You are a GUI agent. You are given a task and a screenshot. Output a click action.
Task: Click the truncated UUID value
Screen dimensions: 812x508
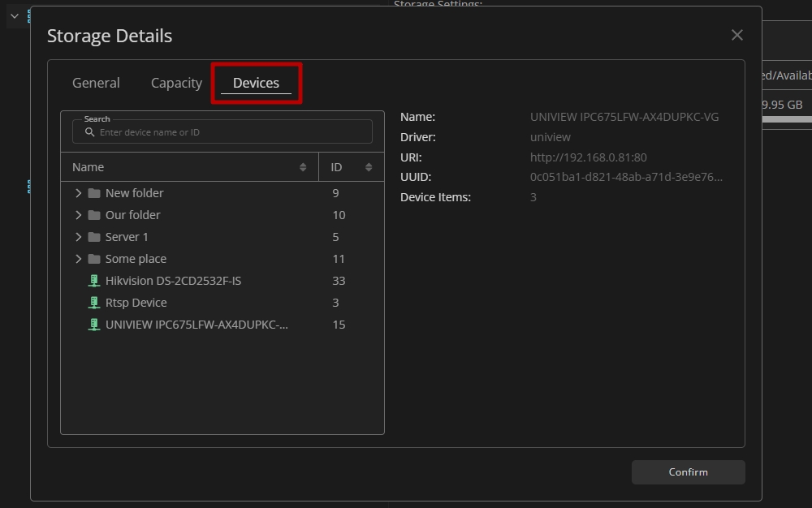click(626, 177)
